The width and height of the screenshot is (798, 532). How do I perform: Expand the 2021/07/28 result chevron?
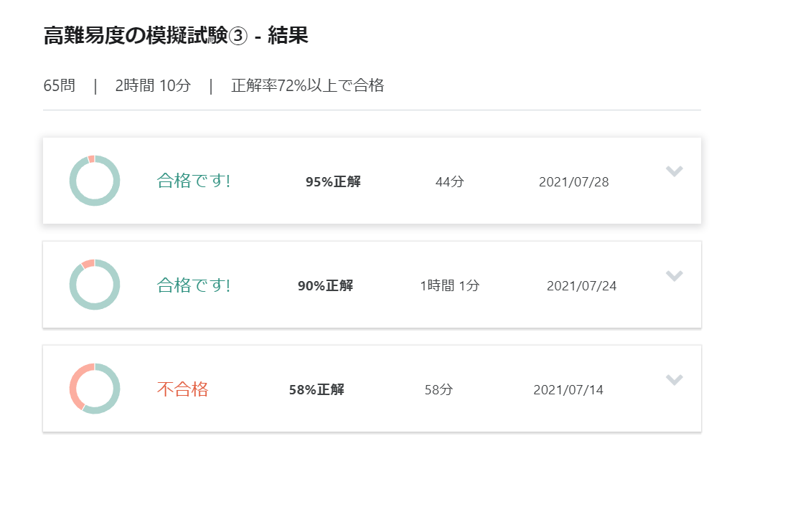pyautogui.click(x=675, y=171)
